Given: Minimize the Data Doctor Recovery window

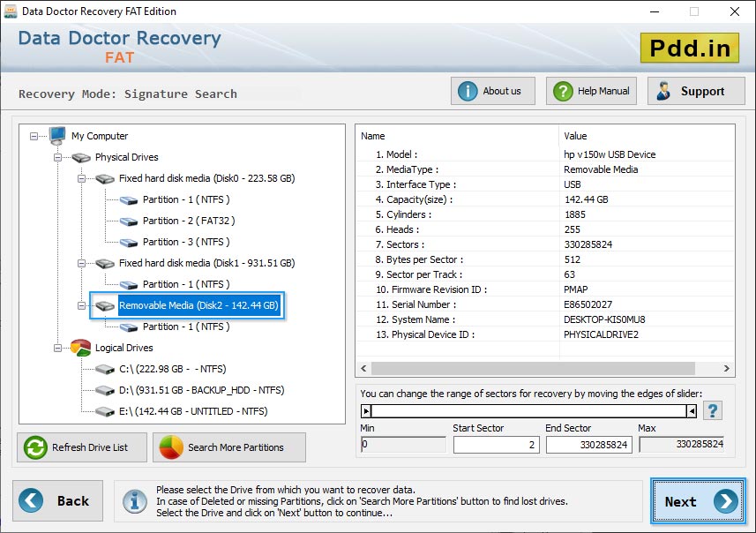Looking at the screenshot, I should click(655, 11).
